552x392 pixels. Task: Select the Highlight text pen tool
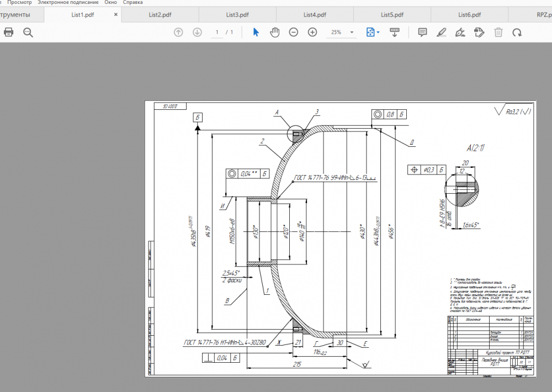[442, 33]
